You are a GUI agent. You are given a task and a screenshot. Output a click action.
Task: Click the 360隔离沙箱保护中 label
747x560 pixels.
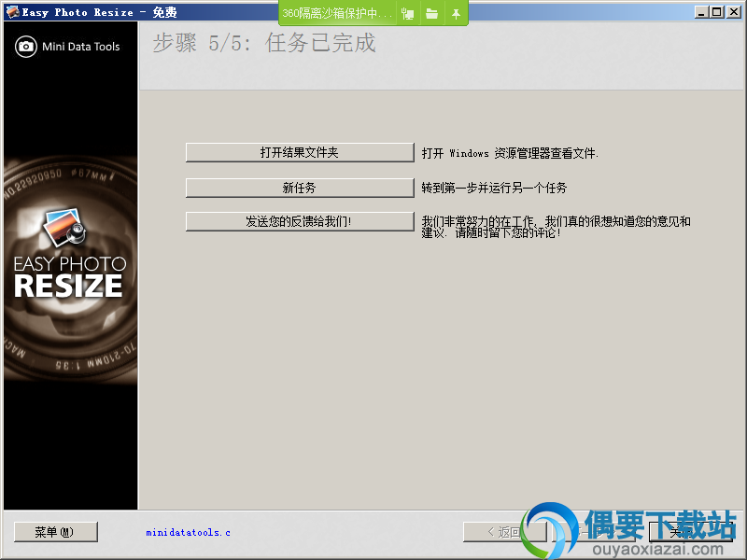pos(337,13)
